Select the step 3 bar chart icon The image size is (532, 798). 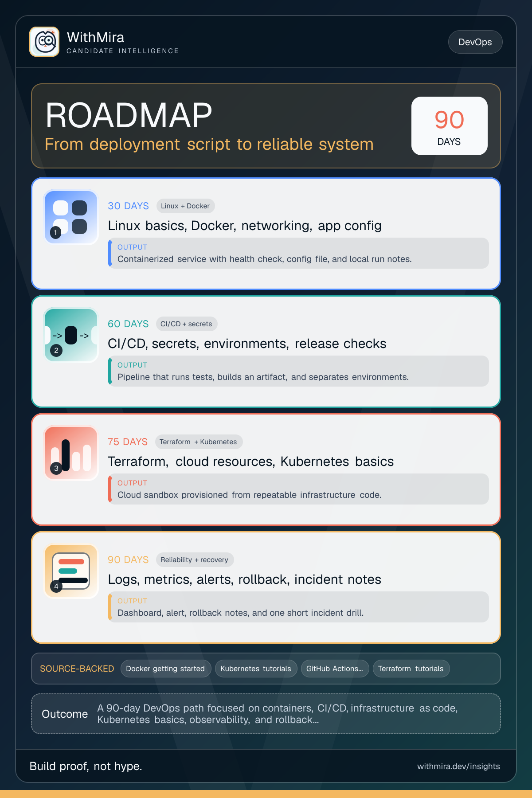(71, 453)
